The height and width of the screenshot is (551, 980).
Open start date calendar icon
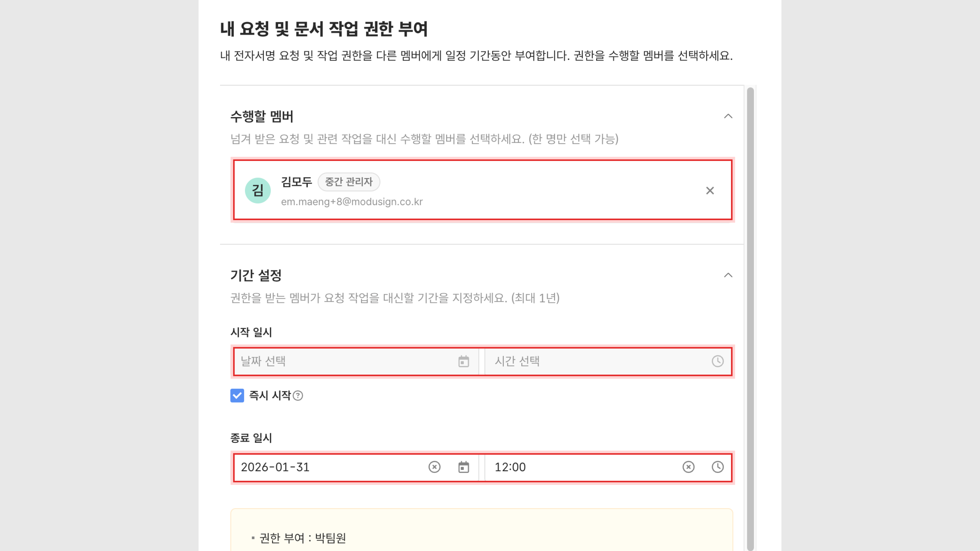463,361
